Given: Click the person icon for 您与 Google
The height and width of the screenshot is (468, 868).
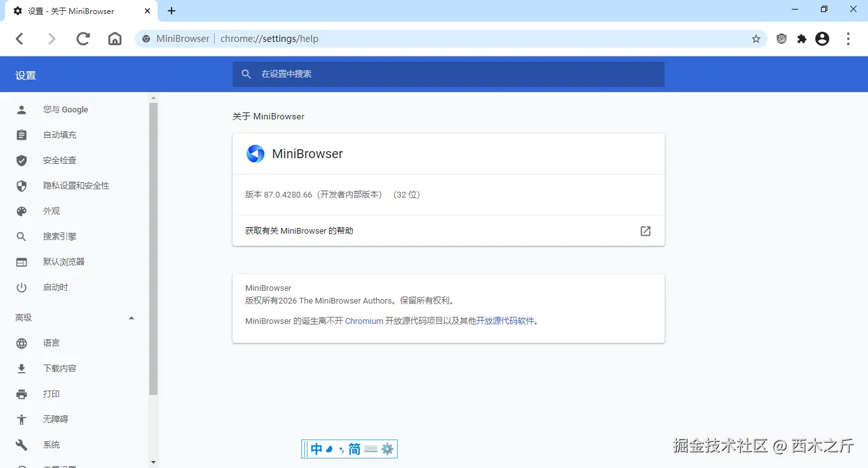Looking at the screenshot, I should tap(22, 110).
